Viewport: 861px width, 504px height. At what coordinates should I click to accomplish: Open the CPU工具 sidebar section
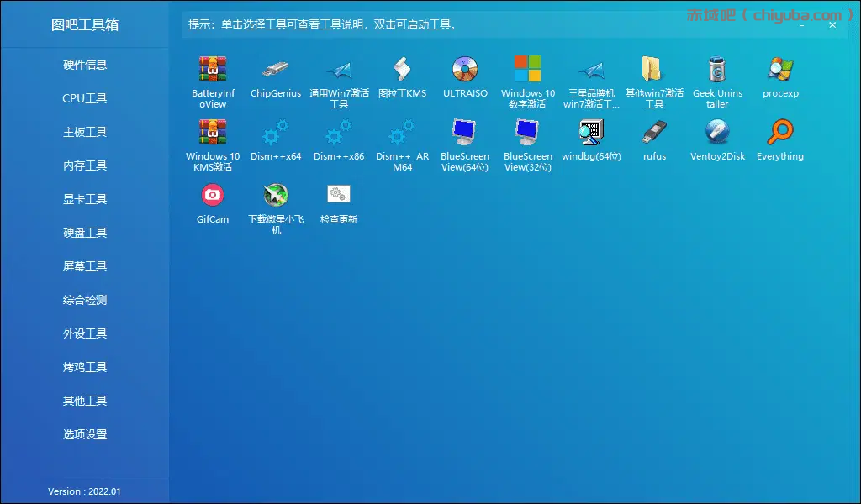(x=85, y=98)
